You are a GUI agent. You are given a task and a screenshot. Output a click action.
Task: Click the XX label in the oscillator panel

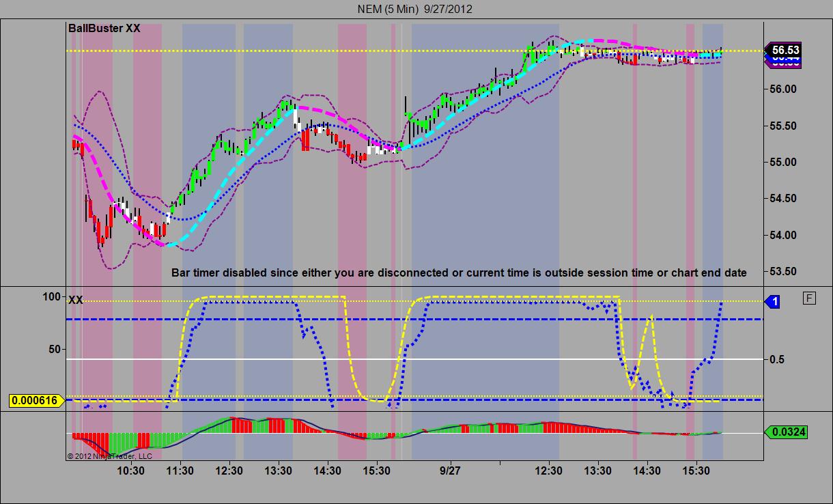[x=76, y=300]
